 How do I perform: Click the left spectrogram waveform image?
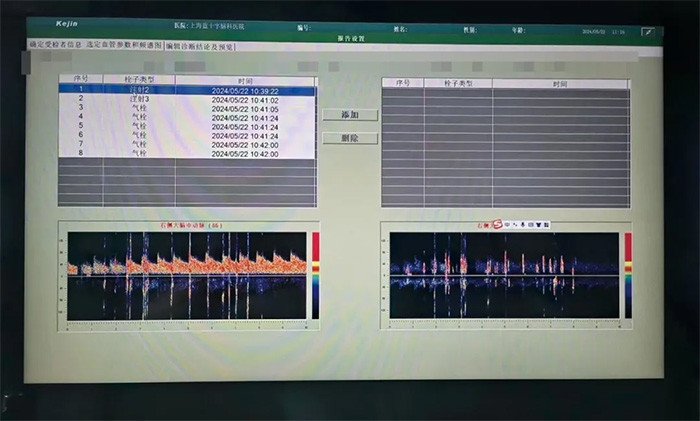tap(187, 276)
